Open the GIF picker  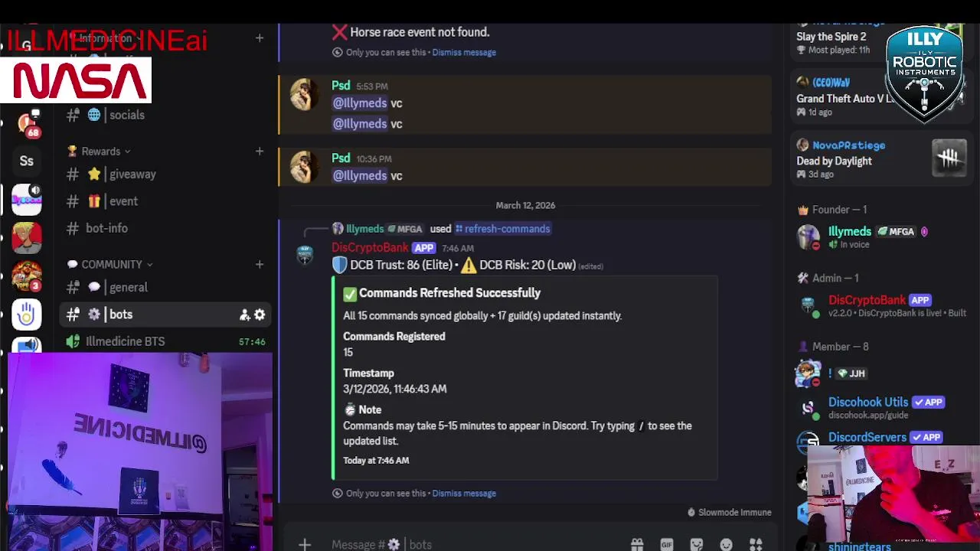tap(667, 544)
